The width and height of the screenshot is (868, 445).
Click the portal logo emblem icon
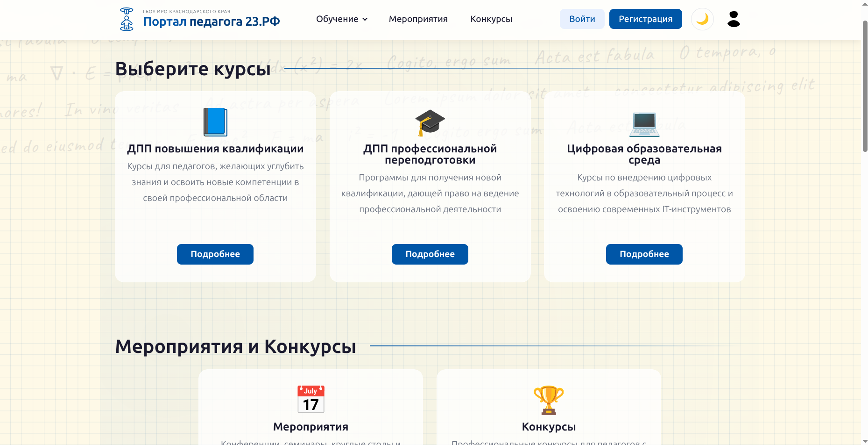click(127, 19)
